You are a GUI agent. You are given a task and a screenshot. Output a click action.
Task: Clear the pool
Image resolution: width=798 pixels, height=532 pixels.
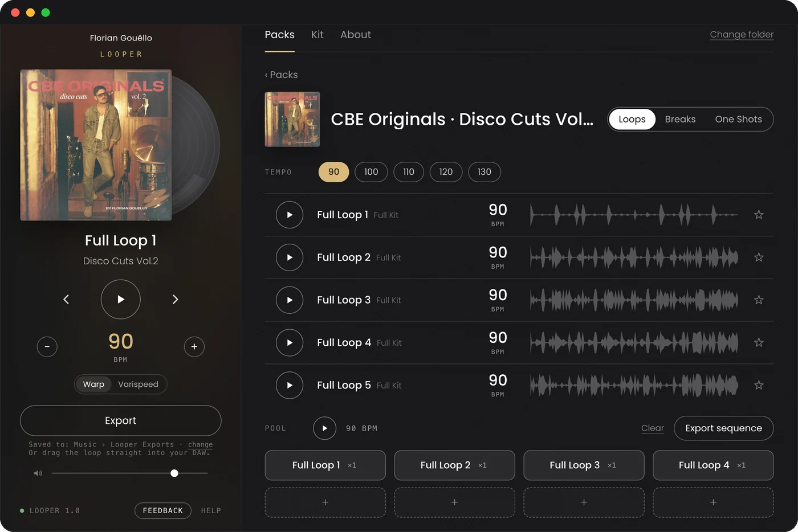pos(653,428)
